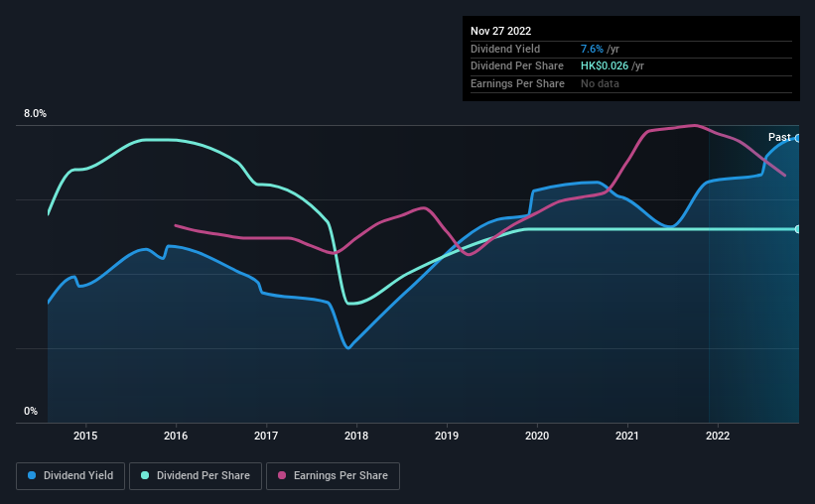Screen dimensions: 815x504
Task: Toggle the Earnings Per Share legend button
Action: tap(333, 476)
